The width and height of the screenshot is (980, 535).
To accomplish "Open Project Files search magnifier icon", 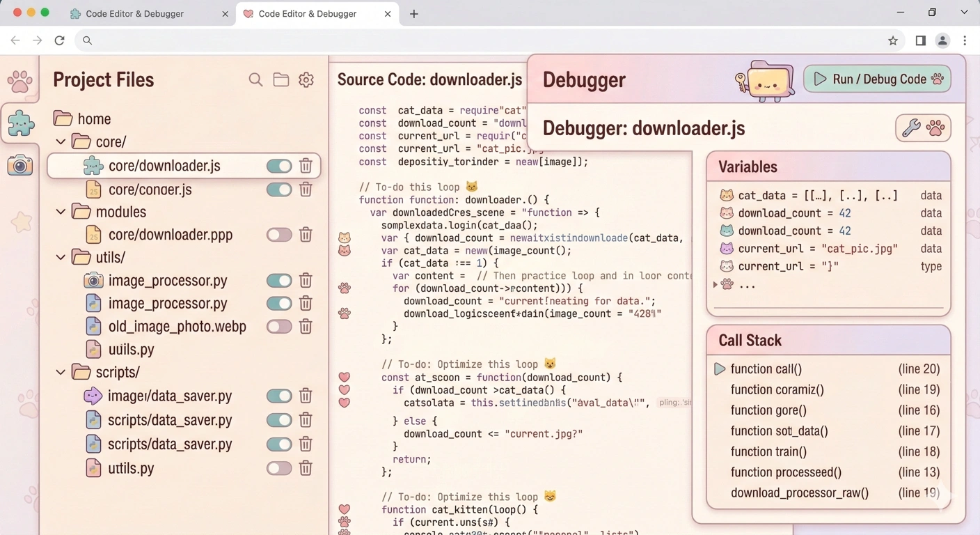I will [255, 80].
